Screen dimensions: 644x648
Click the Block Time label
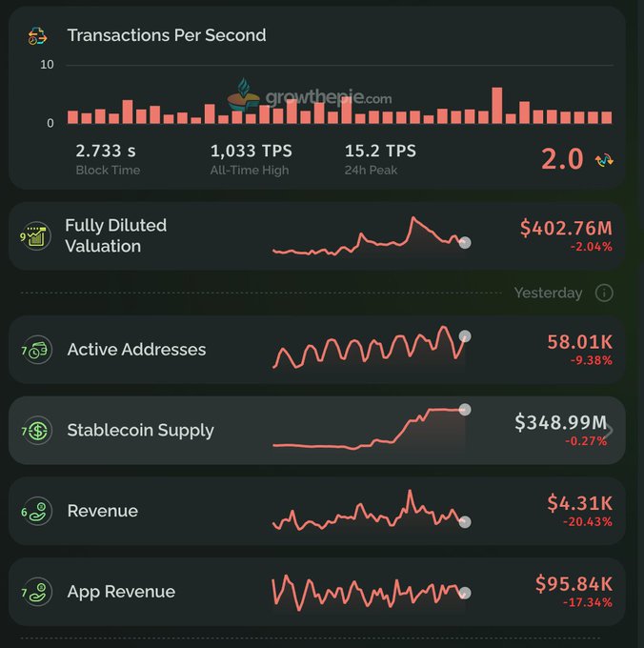(x=109, y=171)
